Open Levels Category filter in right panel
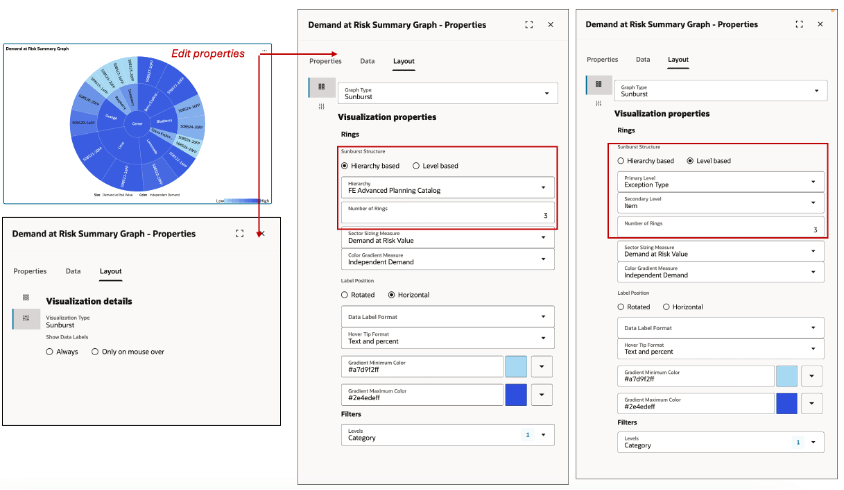844x490 pixels. pyautogui.click(x=720, y=442)
